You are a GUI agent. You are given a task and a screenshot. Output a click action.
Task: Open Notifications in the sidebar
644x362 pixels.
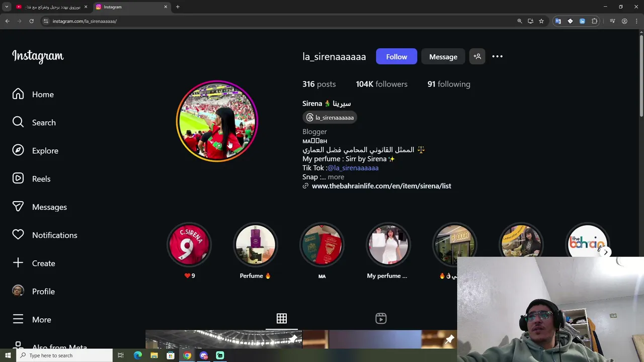click(x=44, y=235)
